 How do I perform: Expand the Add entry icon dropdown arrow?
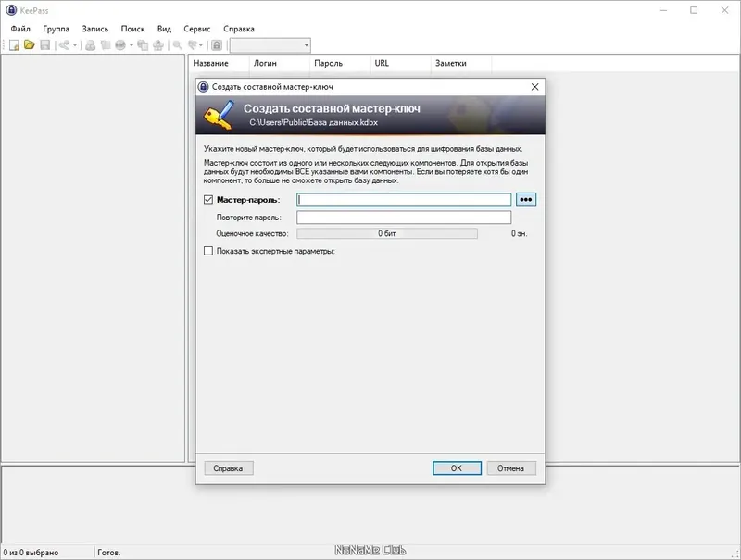(75, 45)
